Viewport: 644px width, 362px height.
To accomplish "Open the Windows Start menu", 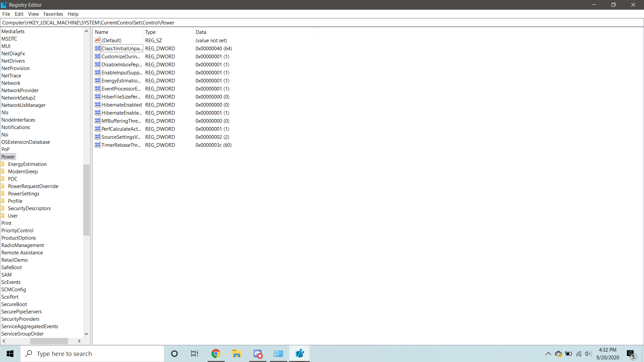I will click(10, 354).
